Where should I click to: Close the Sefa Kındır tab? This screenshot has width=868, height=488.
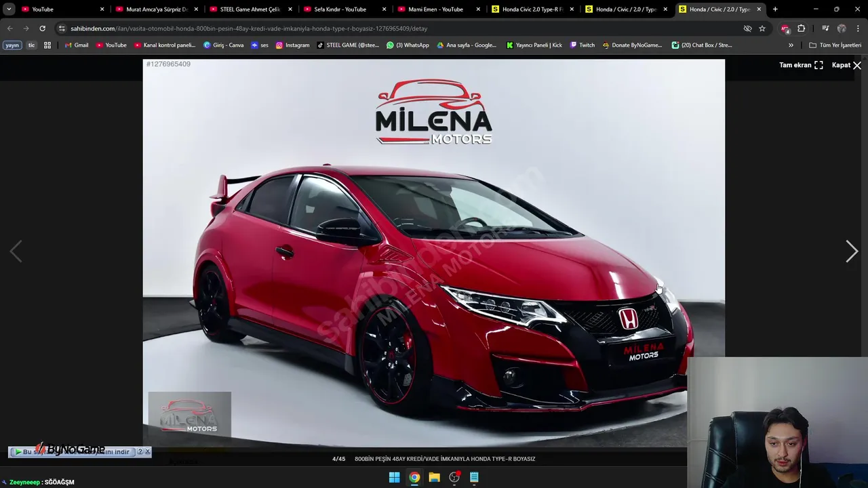click(x=384, y=9)
